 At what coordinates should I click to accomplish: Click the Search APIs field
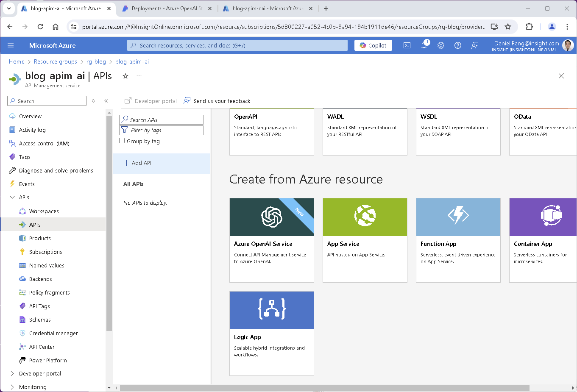coord(161,120)
